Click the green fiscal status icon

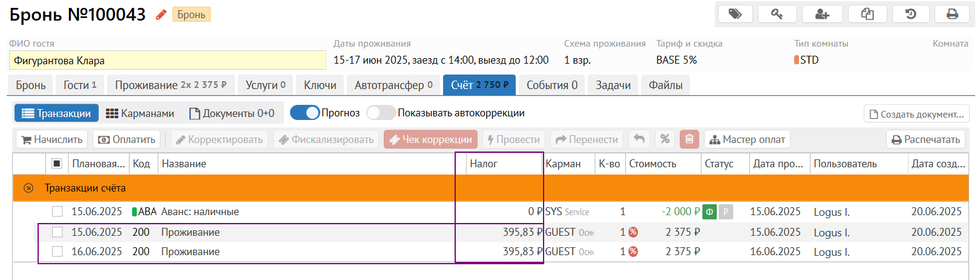pyautogui.click(x=709, y=212)
